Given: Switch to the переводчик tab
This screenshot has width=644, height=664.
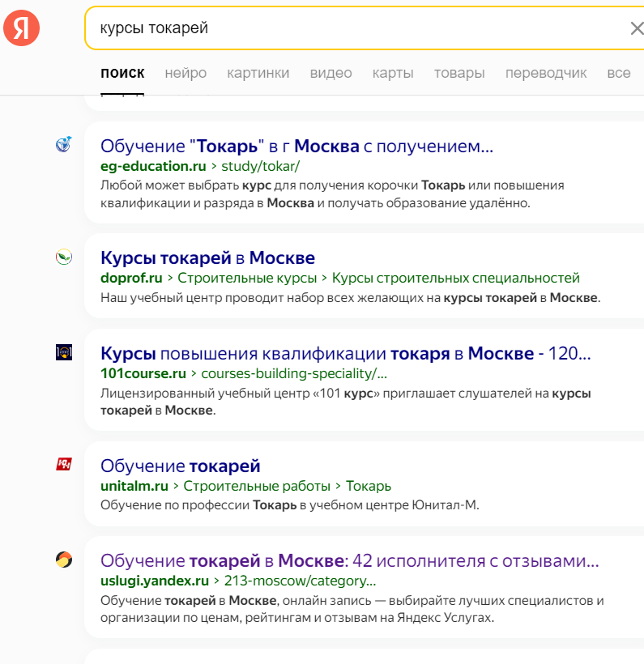Looking at the screenshot, I should click(x=545, y=73).
